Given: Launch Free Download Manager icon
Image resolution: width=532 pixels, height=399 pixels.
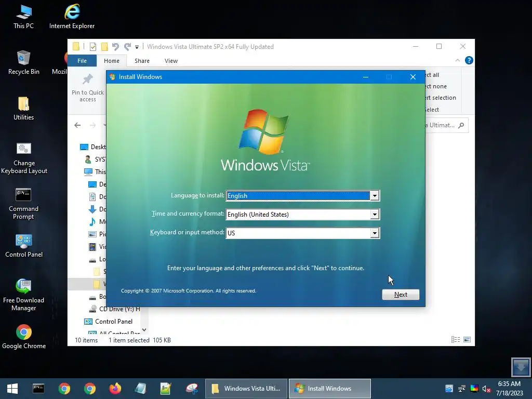Looking at the screenshot, I should (x=23, y=295).
